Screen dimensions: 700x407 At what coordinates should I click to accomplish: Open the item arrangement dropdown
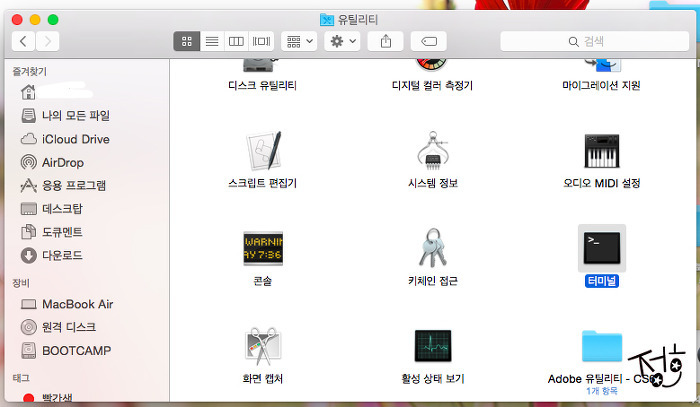coord(299,42)
